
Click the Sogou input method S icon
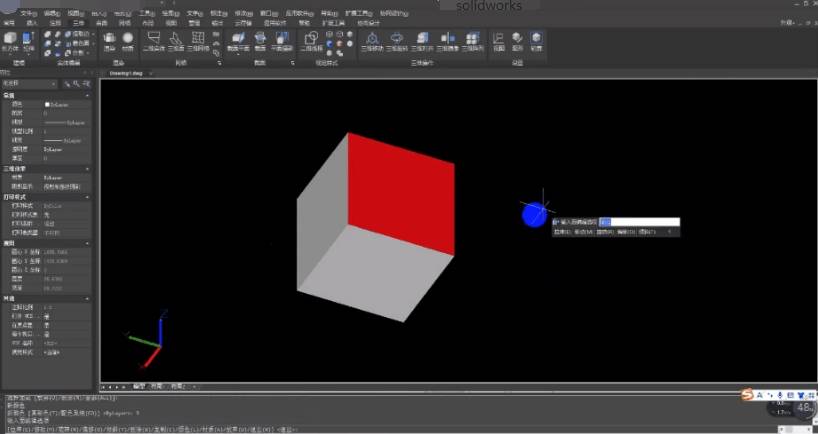[748, 395]
